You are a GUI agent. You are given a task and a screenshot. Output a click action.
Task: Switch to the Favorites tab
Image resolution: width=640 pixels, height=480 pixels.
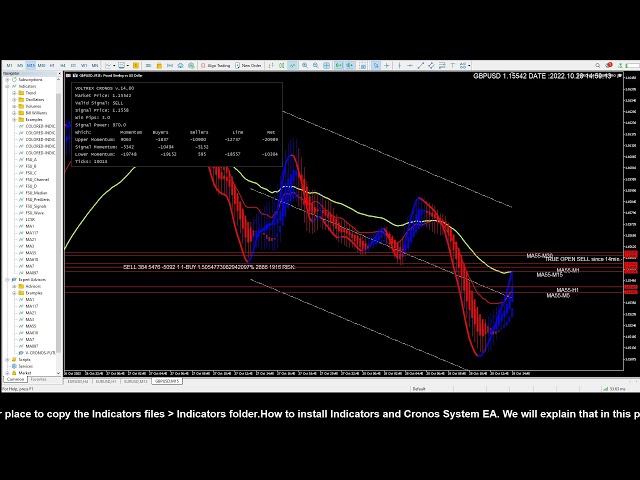point(38,379)
